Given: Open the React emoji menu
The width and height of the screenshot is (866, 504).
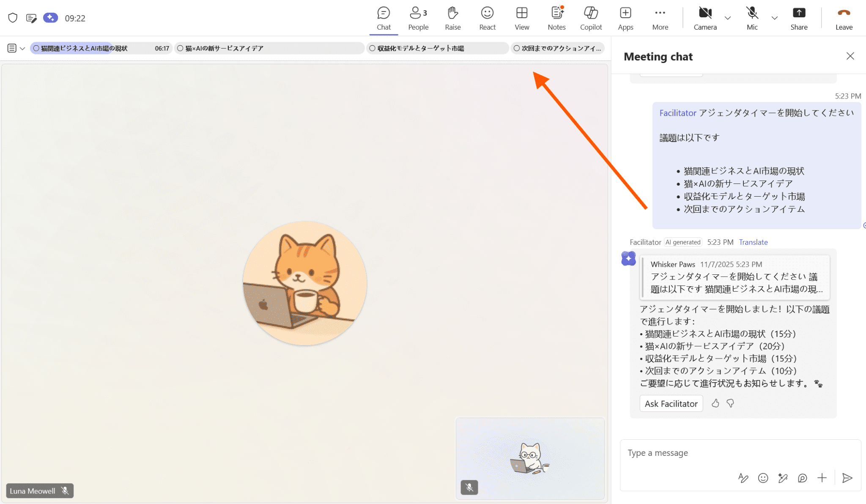Looking at the screenshot, I should 487,18.
